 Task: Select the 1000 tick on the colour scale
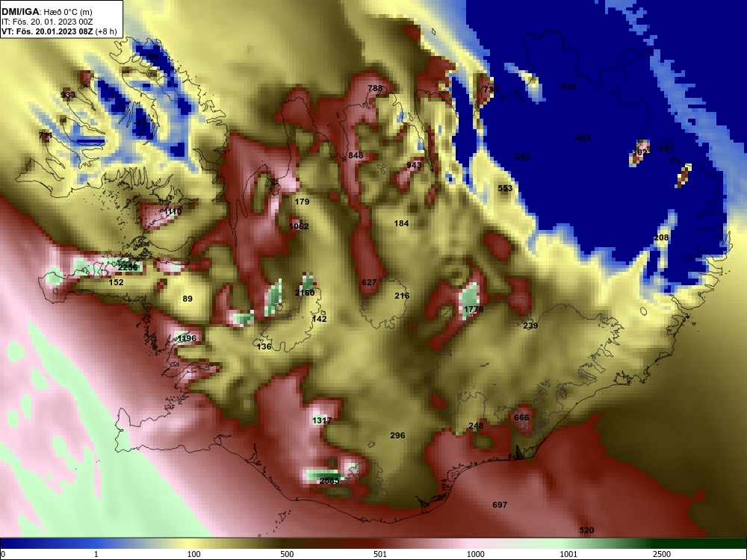[475, 554]
